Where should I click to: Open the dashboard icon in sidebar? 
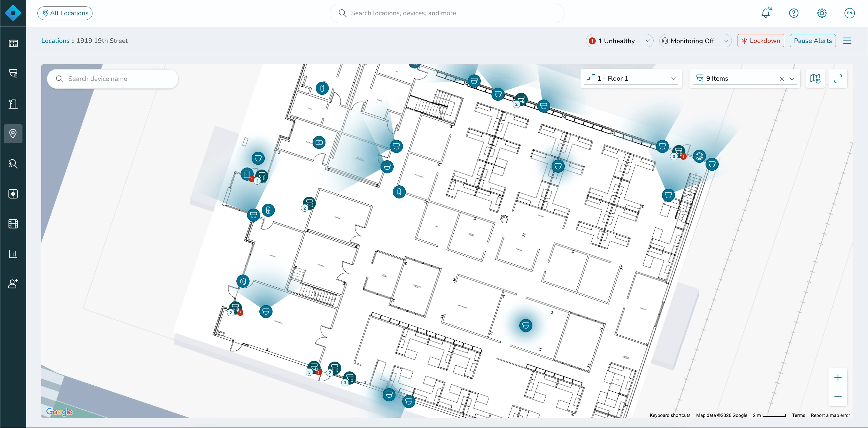(x=13, y=43)
